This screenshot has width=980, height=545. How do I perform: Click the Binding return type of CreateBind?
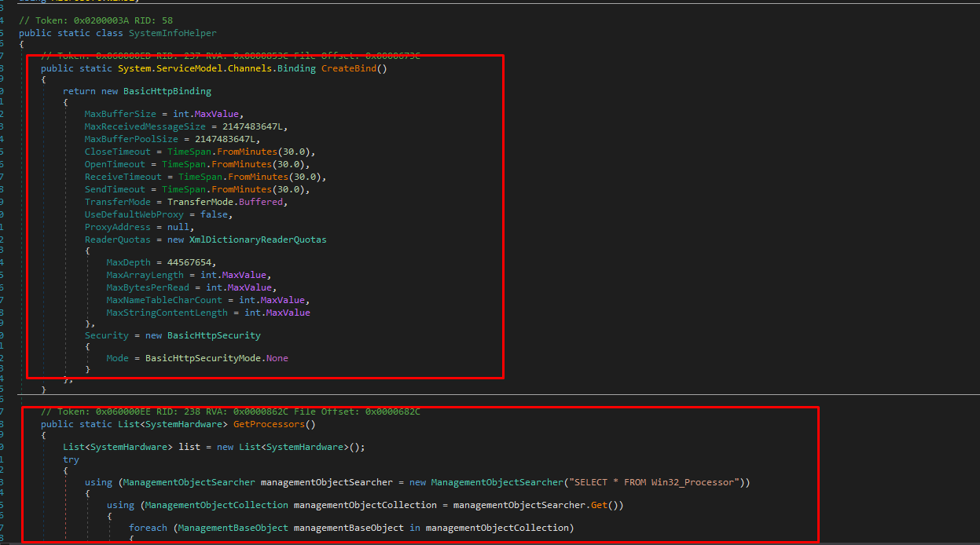coord(297,68)
